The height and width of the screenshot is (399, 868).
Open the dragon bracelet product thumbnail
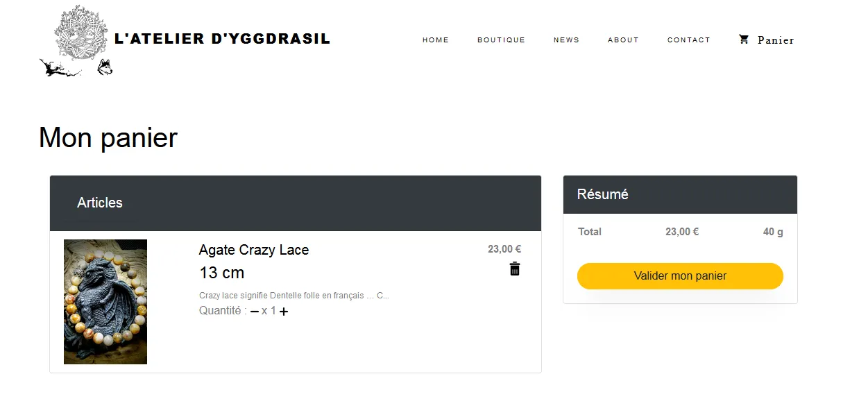pos(105,302)
